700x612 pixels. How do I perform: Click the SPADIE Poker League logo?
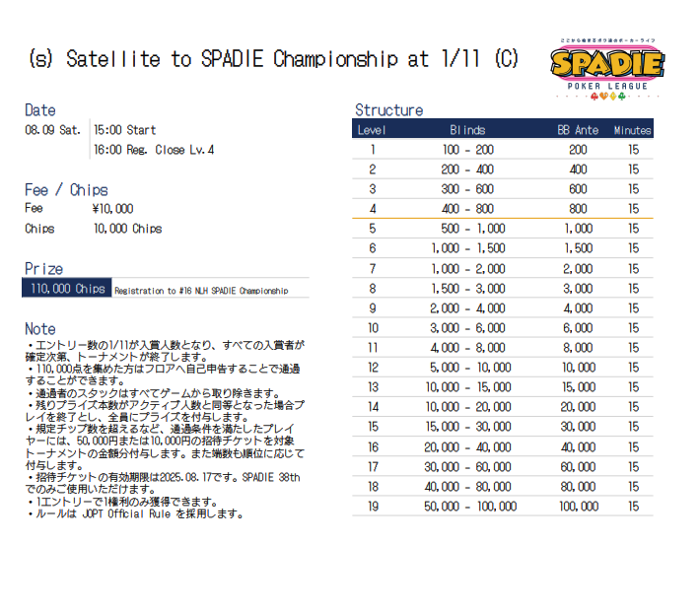(607, 69)
